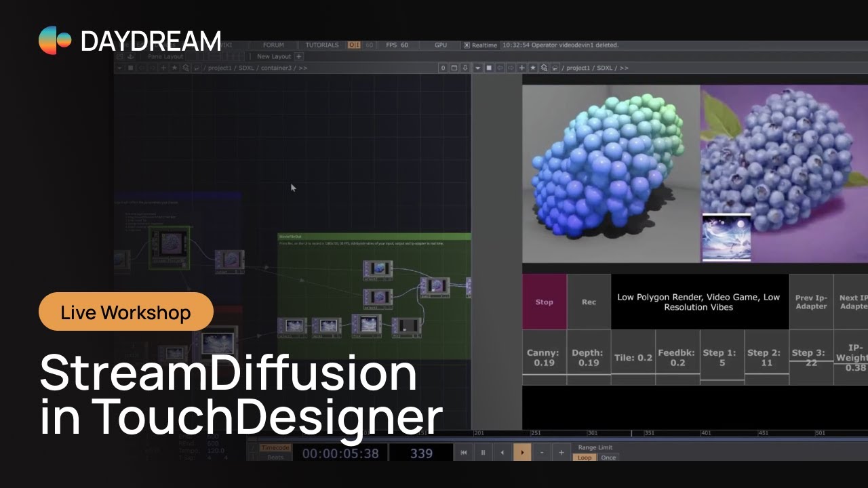The width and height of the screenshot is (868, 488).
Task: Click the play-backward triangle button
Action: (x=502, y=453)
